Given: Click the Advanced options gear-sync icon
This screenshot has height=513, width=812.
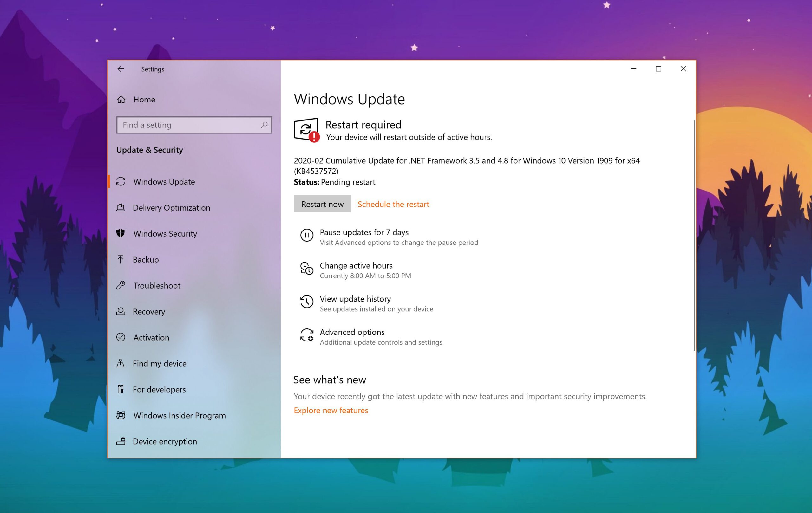Looking at the screenshot, I should coord(306,335).
